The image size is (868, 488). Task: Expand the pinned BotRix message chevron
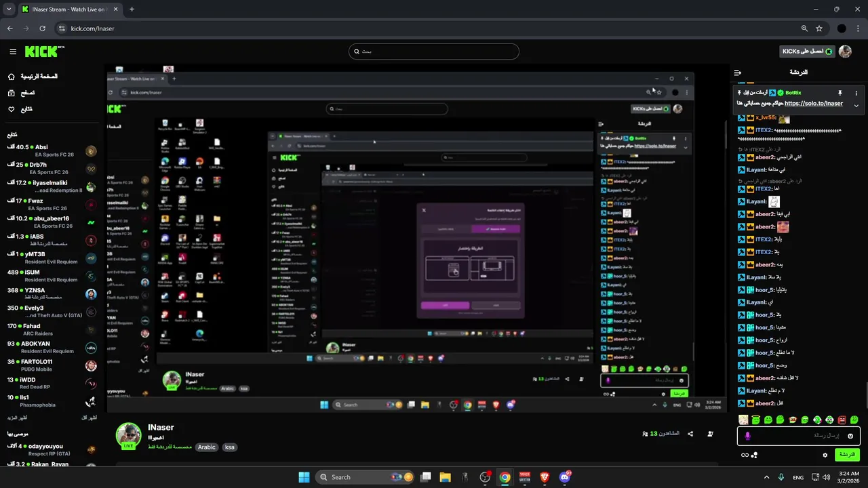point(856,106)
